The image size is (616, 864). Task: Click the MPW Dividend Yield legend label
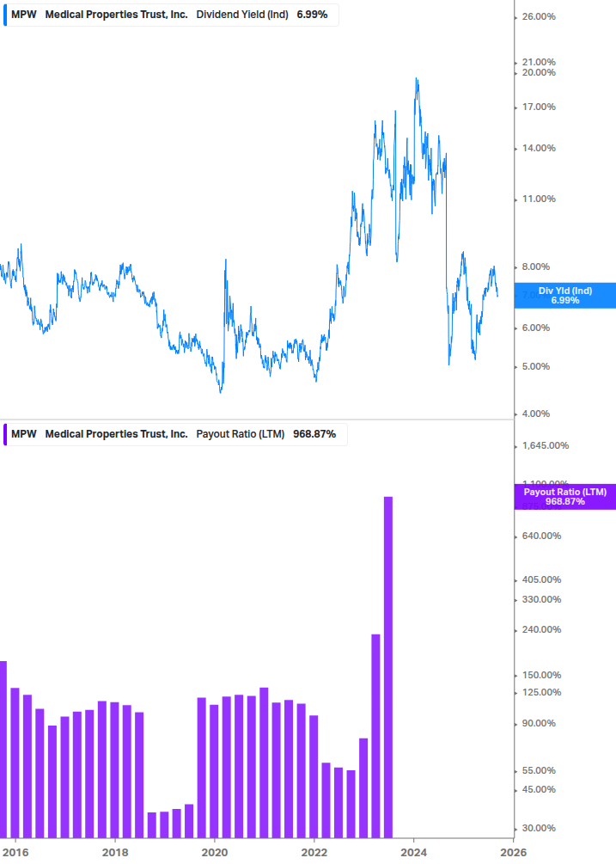171,15
